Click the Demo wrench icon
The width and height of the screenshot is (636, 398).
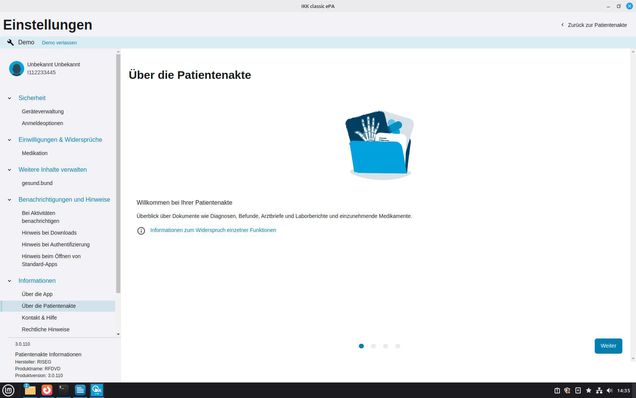(x=10, y=42)
